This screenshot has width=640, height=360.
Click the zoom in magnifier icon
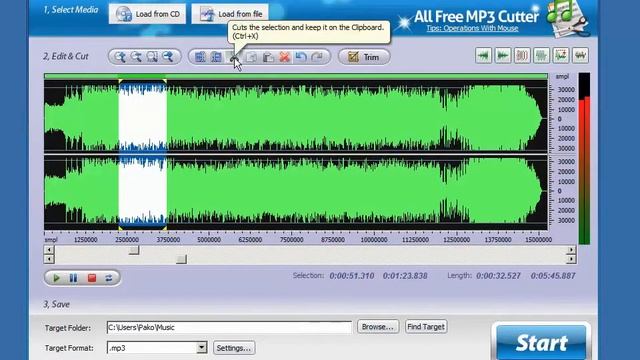pyautogui.click(x=120, y=57)
